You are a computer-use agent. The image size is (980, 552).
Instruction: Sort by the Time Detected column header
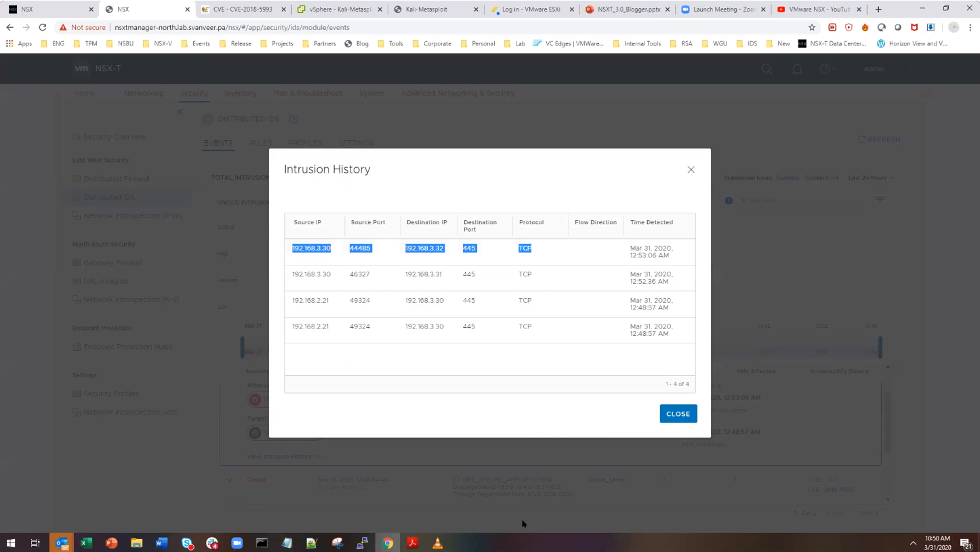tap(651, 222)
